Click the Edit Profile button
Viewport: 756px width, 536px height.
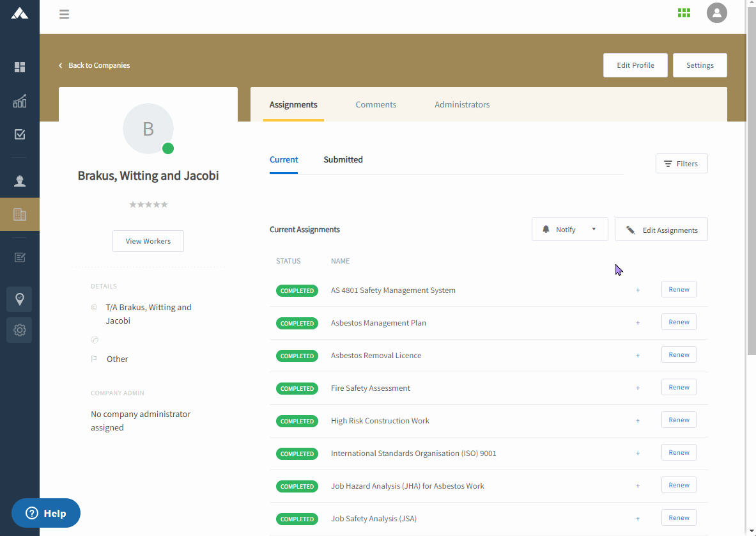coord(635,65)
